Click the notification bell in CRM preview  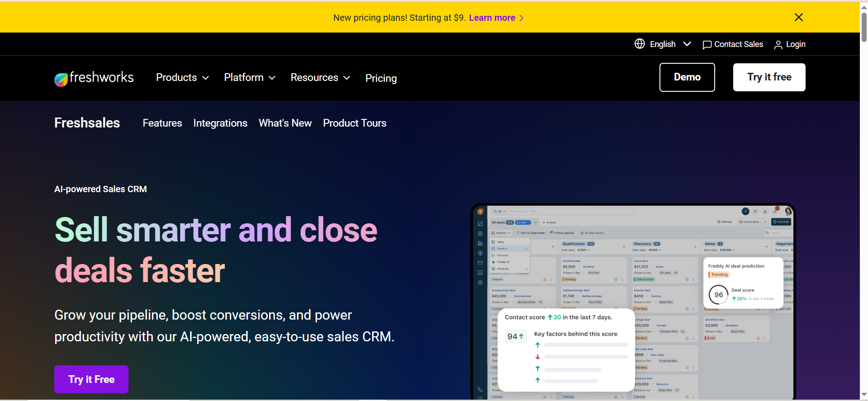pos(775,211)
